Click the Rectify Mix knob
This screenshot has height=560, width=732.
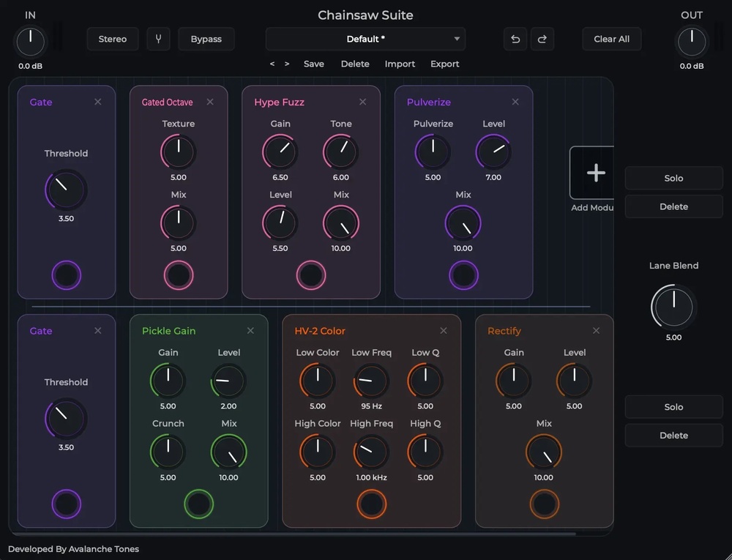(x=544, y=452)
